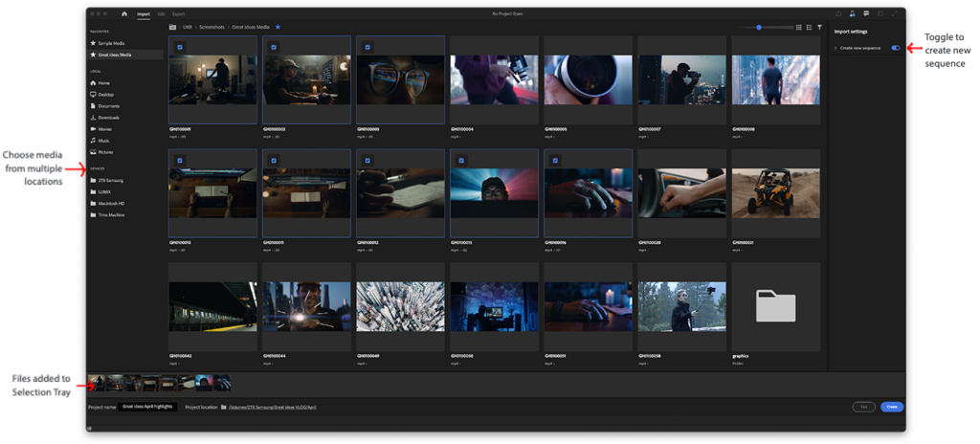The height and width of the screenshot is (444, 980).
Task: Click the Exit button
Action: [x=864, y=407]
